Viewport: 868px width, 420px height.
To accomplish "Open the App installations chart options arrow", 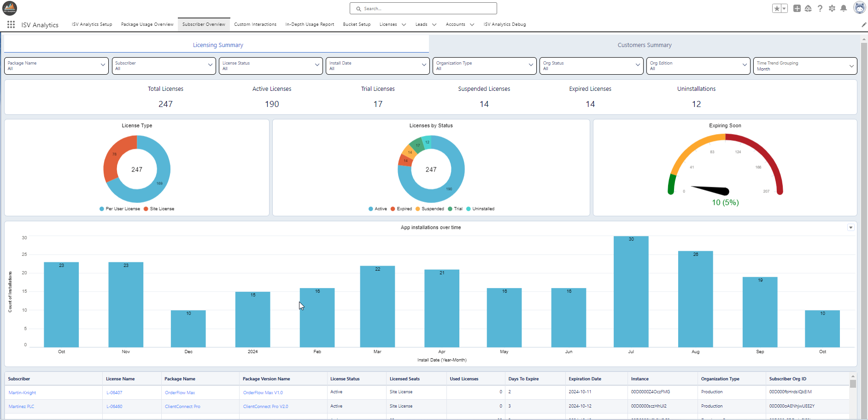I will tap(850, 227).
